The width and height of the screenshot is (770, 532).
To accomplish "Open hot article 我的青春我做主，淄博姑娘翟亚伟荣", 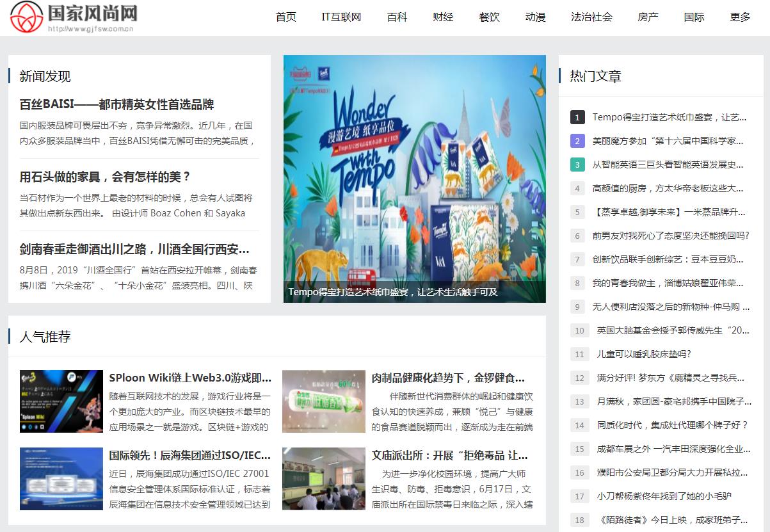I will click(x=668, y=283).
